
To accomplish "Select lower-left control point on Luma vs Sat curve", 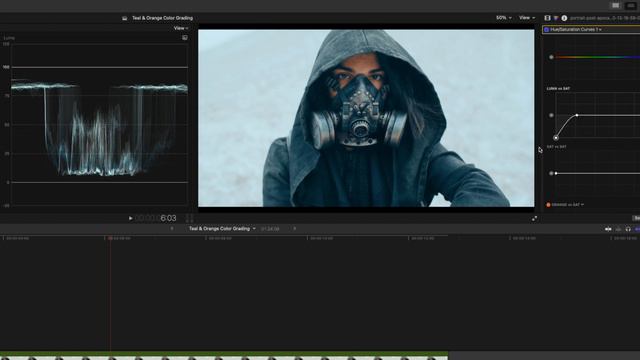I will [556, 138].
